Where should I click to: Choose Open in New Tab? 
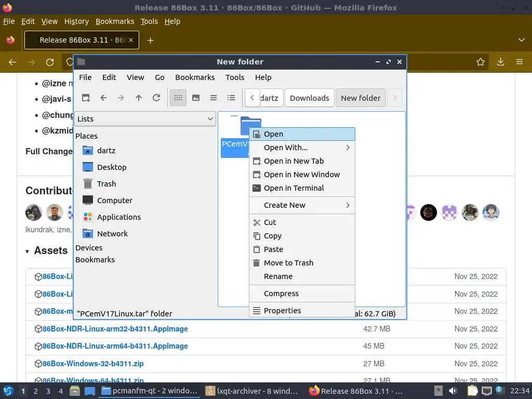302,161
